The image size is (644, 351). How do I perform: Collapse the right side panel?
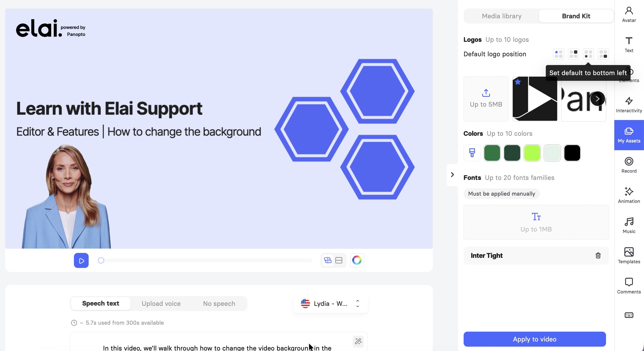tap(452, 175)
